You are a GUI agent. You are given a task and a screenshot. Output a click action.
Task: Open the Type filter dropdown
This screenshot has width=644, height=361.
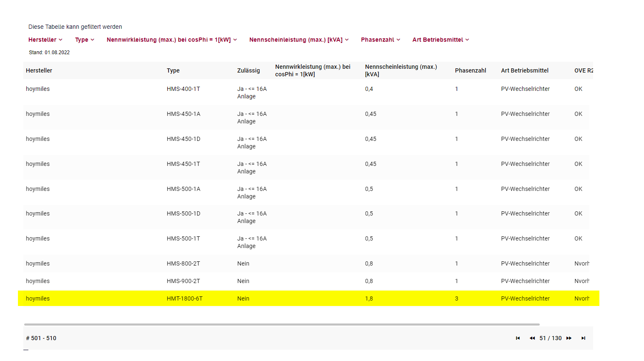(85, 40)
